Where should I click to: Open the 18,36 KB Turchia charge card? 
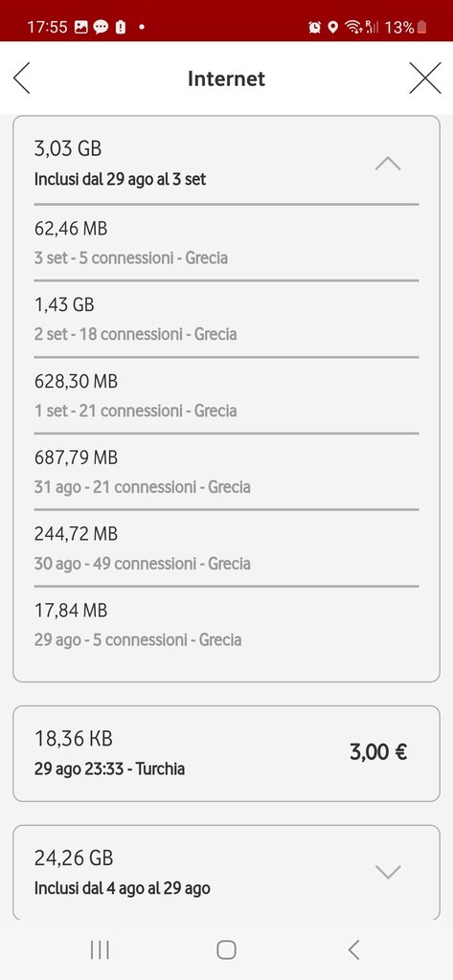click(x=226, y=753)
